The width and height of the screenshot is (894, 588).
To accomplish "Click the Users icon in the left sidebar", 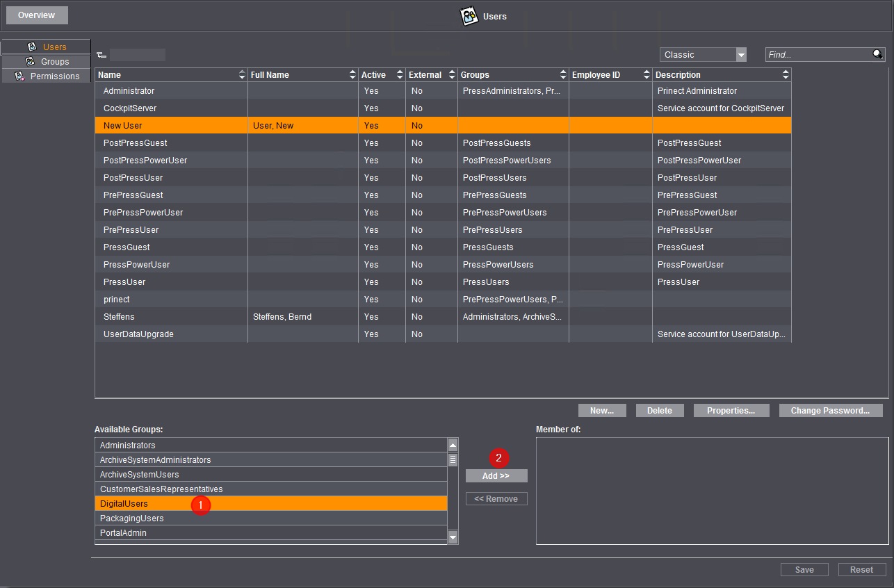I will (31, 47).
